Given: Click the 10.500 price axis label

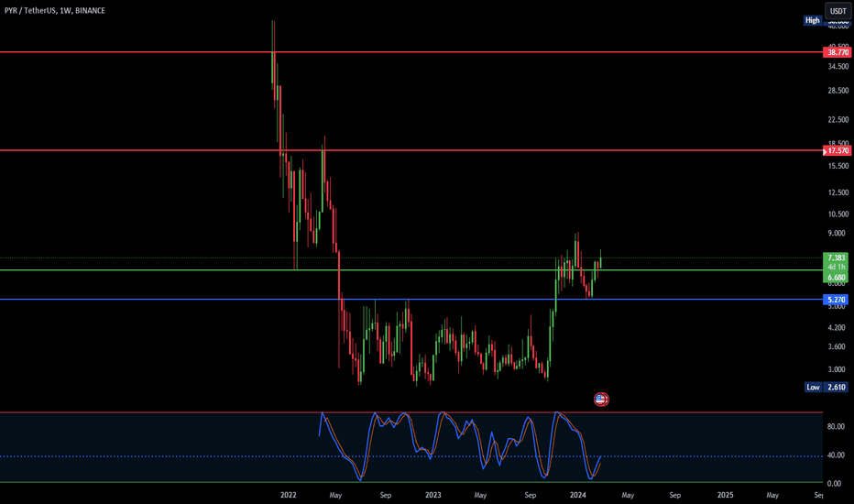Looking at the screenshot, I should [838, 214].
